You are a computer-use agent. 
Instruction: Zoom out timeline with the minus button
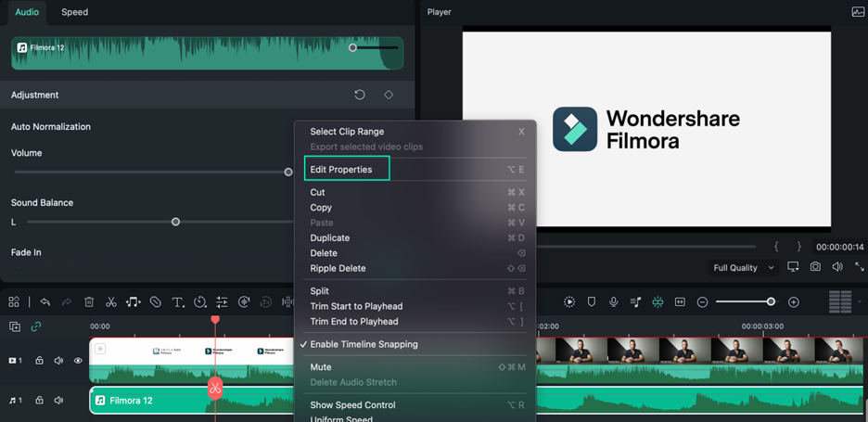point(703,301)
